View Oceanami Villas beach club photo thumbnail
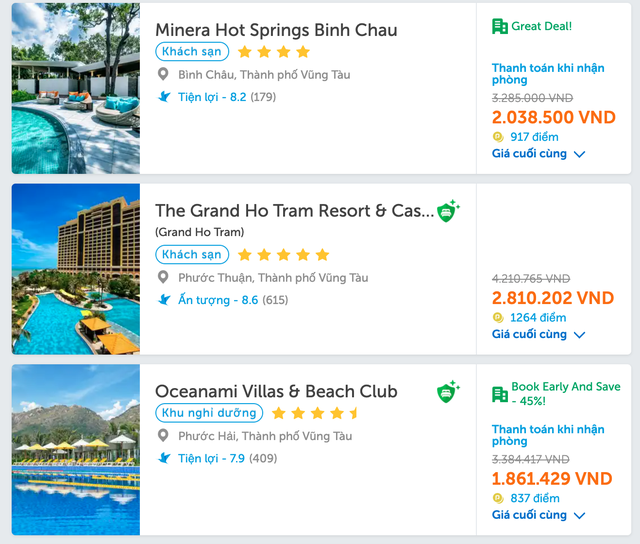 coord(76,449)
